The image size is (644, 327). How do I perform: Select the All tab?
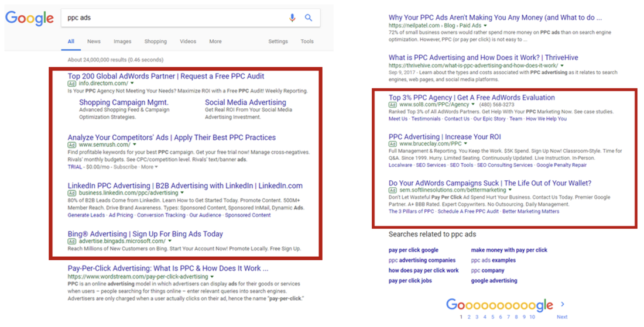71,42
